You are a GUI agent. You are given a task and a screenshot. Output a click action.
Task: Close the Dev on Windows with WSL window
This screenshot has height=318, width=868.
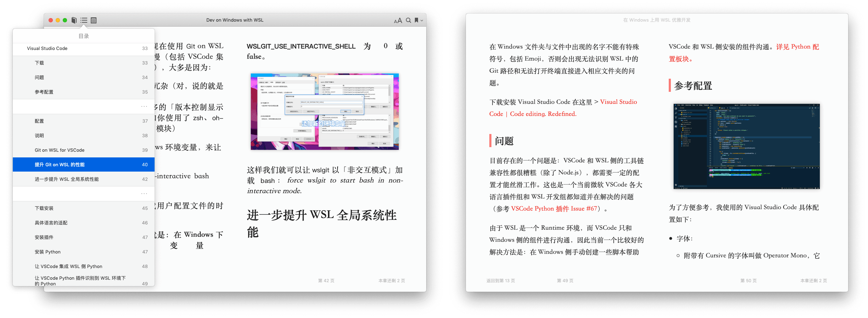pyautogui.click(x=51, y=20)
